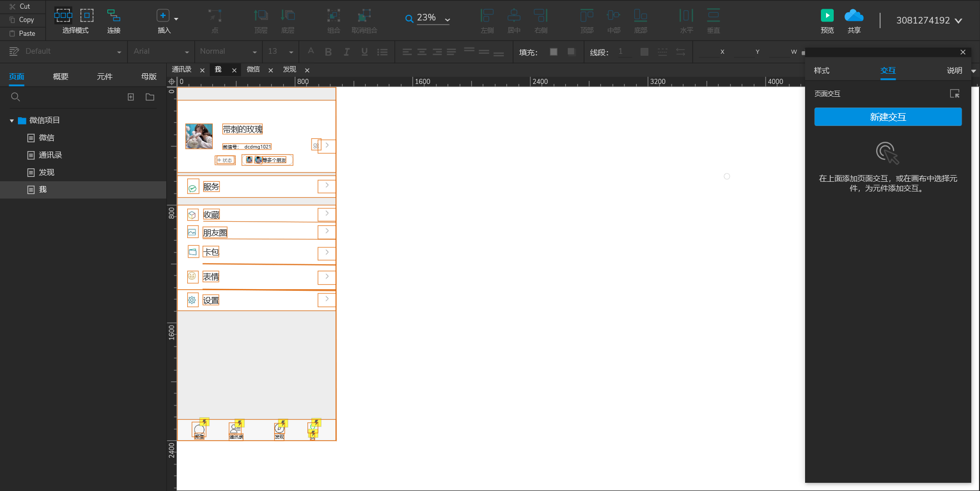
Task: Click the green 预览 preview button
Action: (827, 15)
